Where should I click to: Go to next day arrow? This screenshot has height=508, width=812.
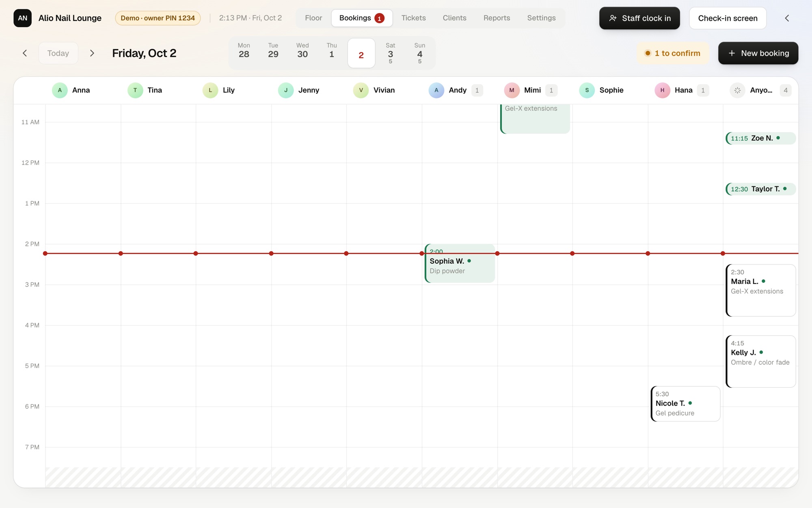92,53
